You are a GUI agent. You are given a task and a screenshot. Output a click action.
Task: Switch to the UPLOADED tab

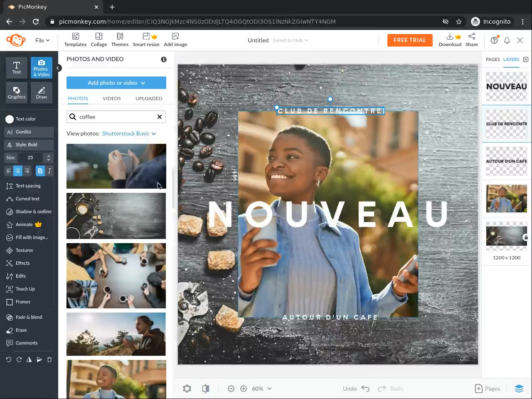(149, 99)
